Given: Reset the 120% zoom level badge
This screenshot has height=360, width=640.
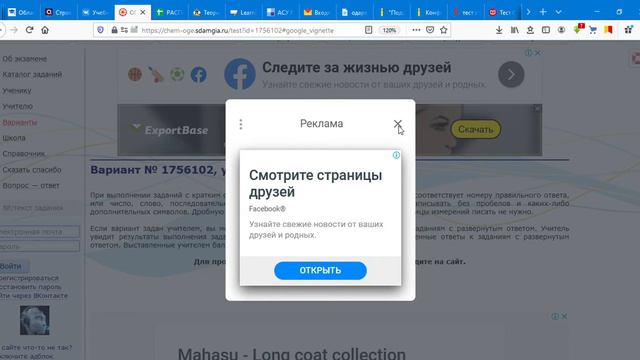Looking at the screenshot, I should click(389, 30).
